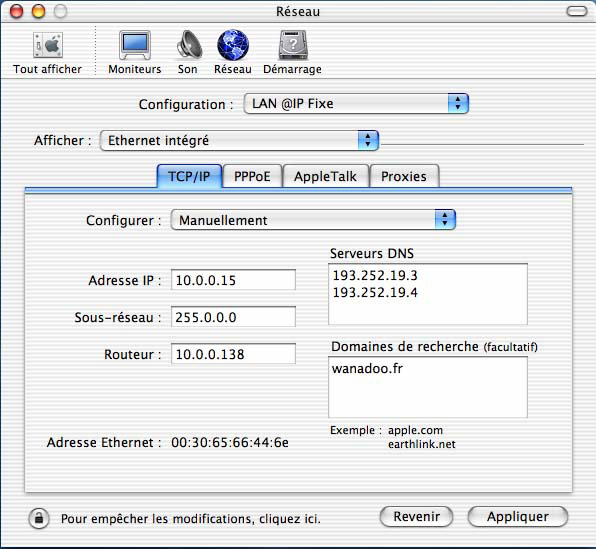
Task: Open the Proxies tab
Action: click(404, 176)
